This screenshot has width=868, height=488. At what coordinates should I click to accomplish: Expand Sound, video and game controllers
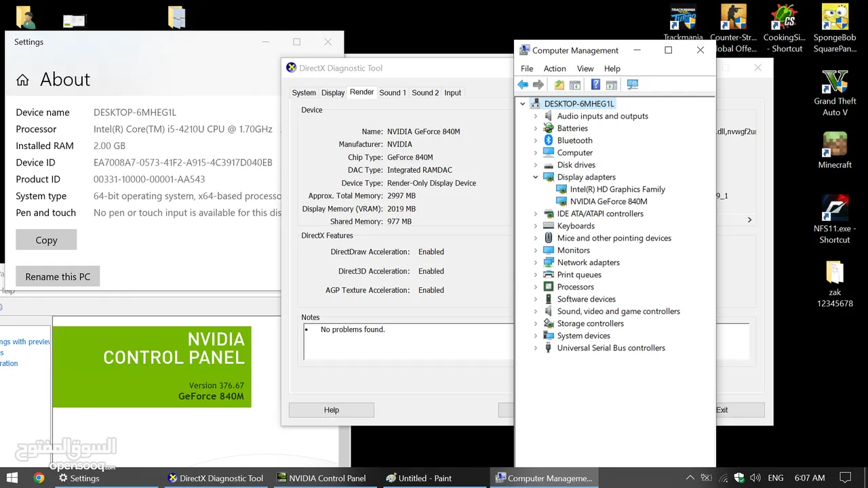(535, 311)
